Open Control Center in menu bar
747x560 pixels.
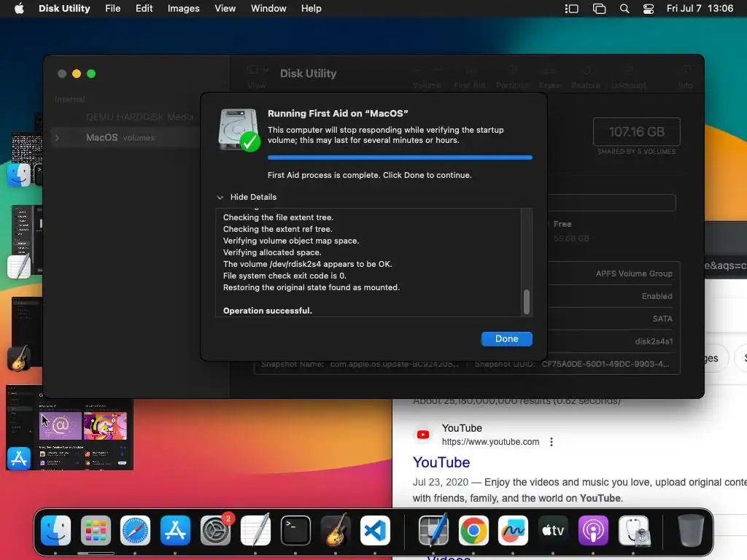point(649,9)
